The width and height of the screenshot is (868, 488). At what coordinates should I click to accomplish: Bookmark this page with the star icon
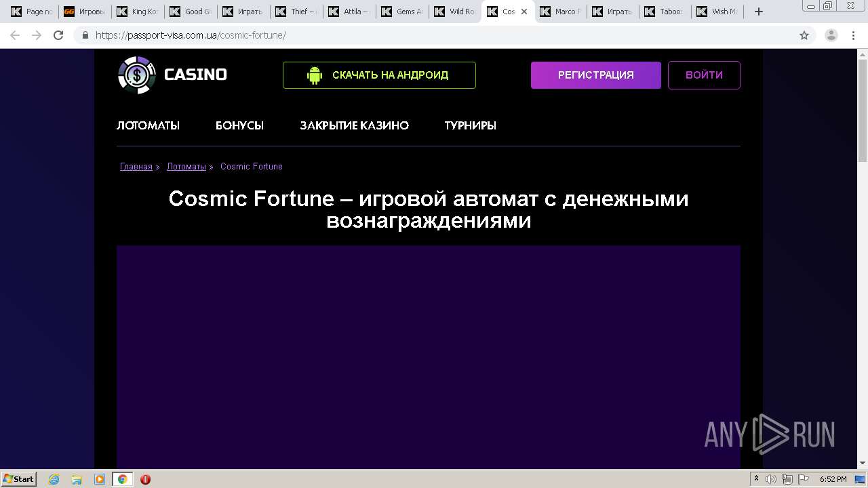(x=804, y=35)
